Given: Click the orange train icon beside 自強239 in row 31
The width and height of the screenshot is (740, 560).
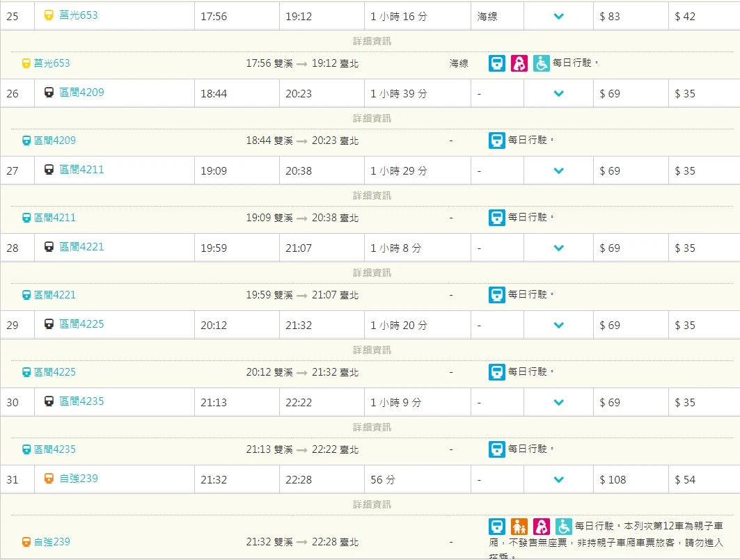Looking at the screenshot, I should coord(49,479).
